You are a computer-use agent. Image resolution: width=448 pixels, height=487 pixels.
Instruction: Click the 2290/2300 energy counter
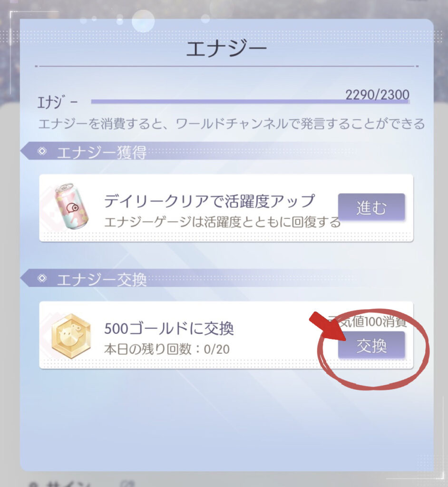[x=377, y=95]
